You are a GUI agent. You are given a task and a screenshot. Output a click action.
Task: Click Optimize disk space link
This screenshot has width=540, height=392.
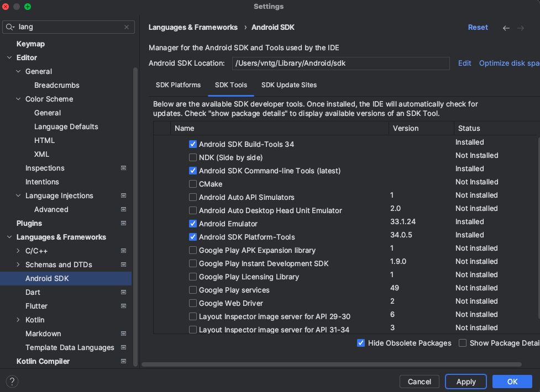(510, 63)
